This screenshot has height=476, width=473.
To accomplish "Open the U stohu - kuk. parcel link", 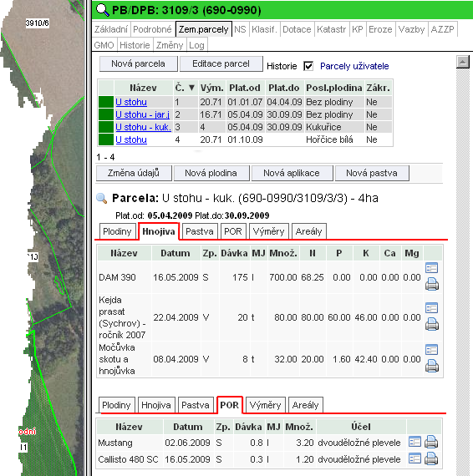I will [x=143, y=127].
